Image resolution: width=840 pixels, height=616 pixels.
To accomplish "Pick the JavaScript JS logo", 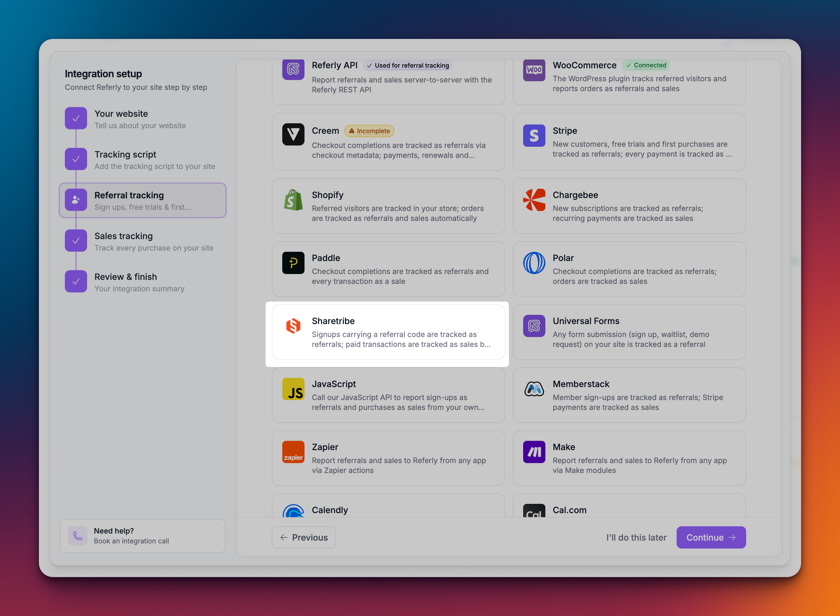I will click(293, 389).
